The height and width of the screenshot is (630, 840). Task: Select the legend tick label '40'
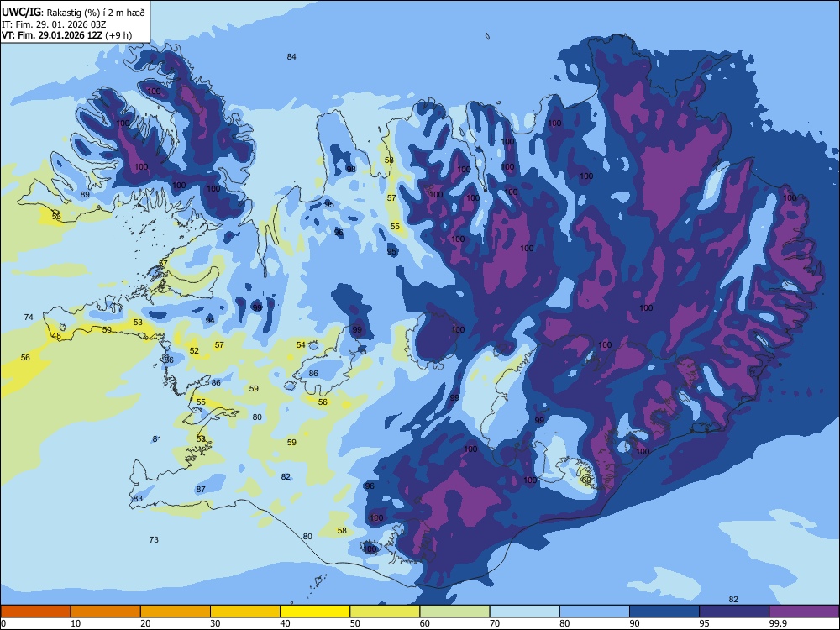(286, 623)
